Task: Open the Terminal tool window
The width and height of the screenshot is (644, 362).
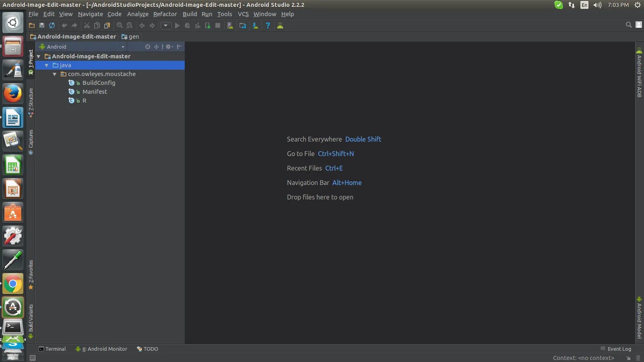Action: [x=52, y=349]
